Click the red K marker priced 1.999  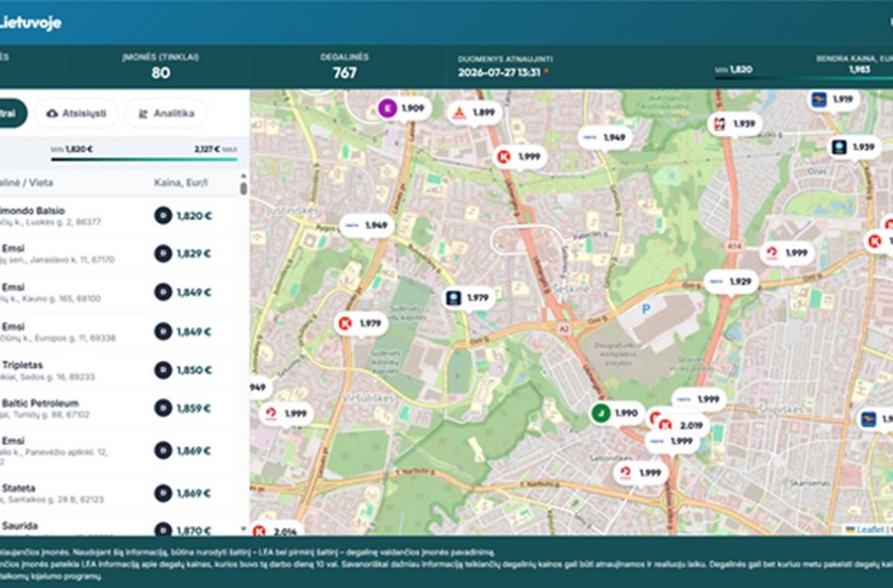pyautogui.click(x=520, y=157)
